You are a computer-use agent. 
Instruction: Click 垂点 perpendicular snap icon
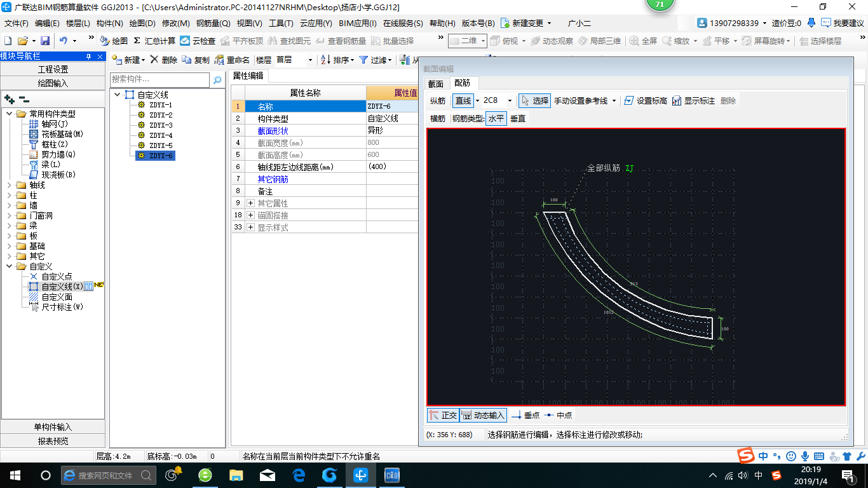tap(525, 415)
